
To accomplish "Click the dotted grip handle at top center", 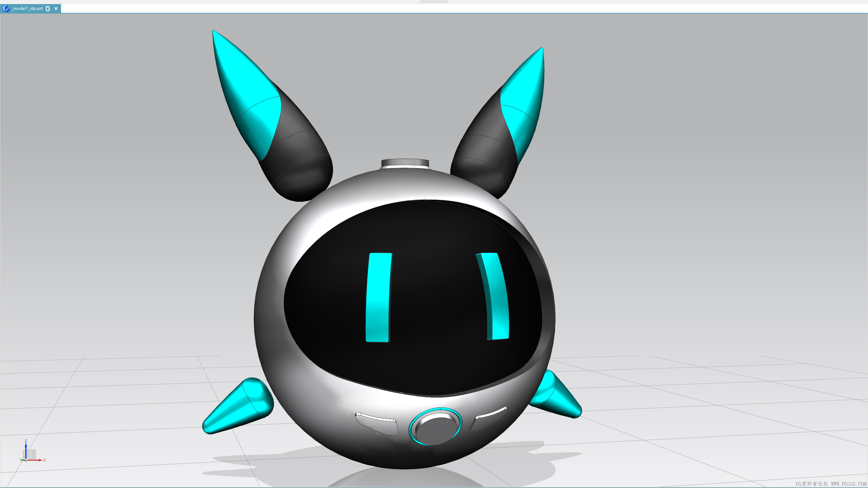I will (x=434, y=2).
